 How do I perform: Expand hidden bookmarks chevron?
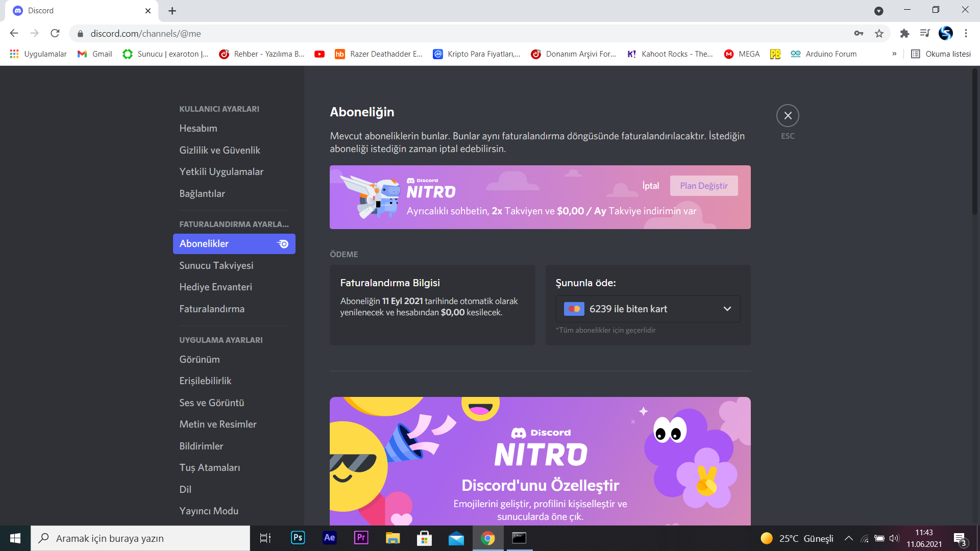coord(894,54)
